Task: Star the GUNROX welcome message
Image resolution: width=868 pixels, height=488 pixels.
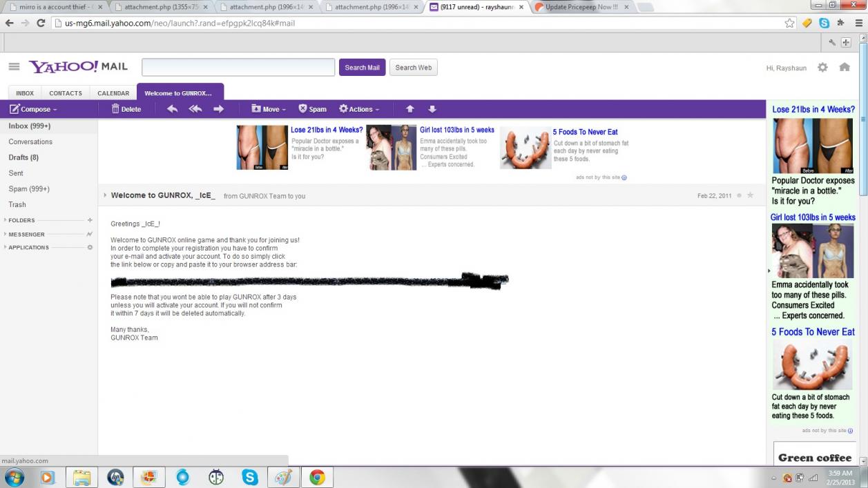Action: pos(751,196)
